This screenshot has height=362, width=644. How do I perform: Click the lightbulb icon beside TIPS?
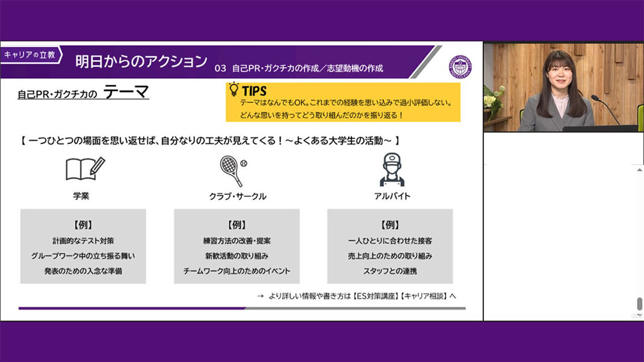pyautogui.click(x=234, y=90)
